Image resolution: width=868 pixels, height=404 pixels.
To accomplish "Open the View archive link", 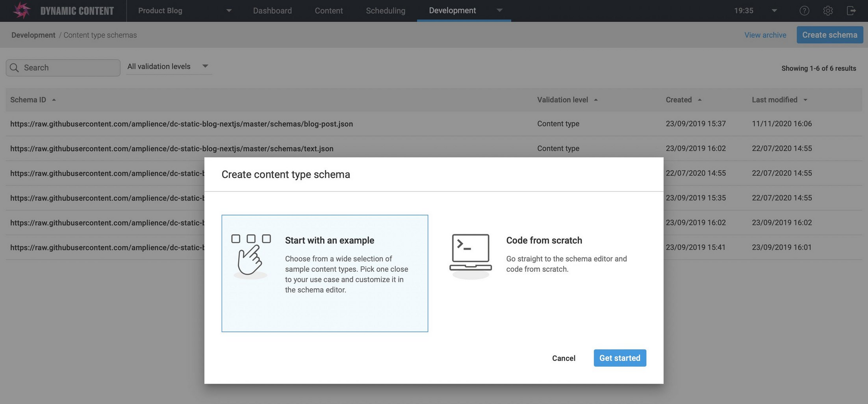I will (765, 35).
